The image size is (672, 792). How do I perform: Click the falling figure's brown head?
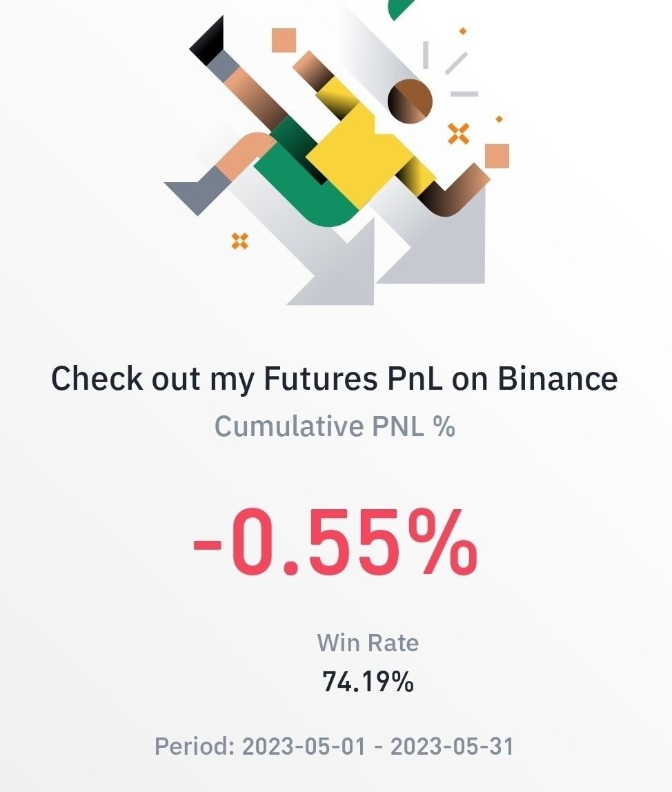click(410, 101)
